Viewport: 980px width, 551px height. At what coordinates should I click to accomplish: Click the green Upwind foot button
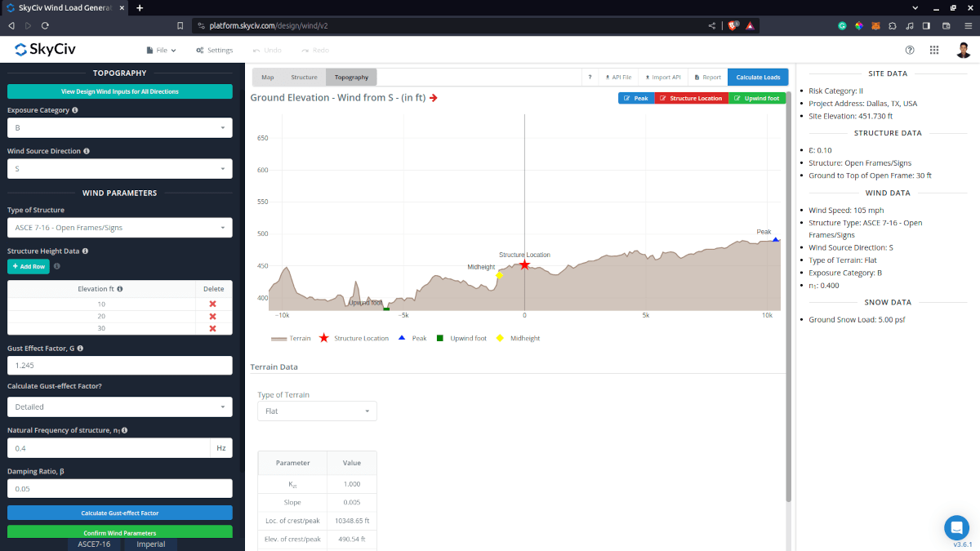tap(756, 98)
